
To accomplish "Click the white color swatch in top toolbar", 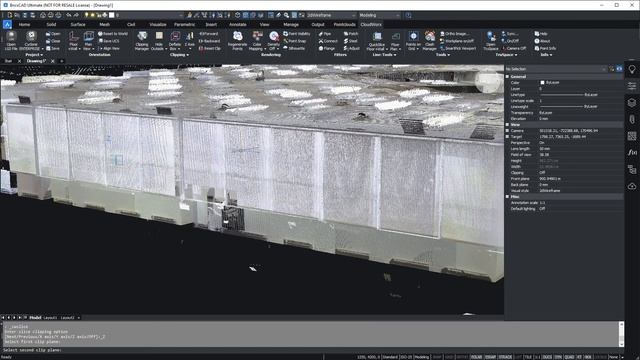I will pos(111,15).
